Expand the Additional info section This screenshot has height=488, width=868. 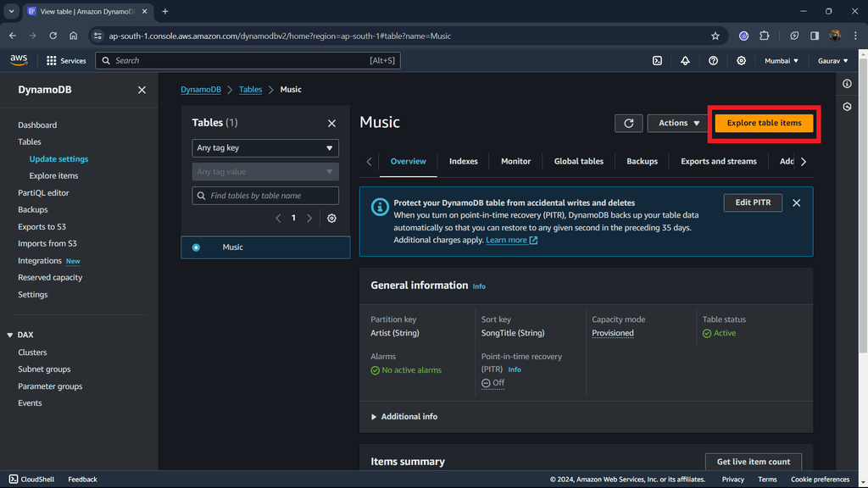pos(404,417)
